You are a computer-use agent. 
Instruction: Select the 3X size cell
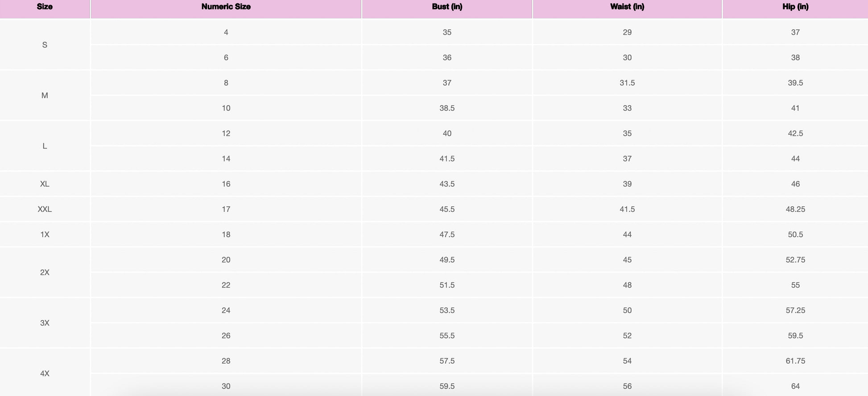pos(45,323)
